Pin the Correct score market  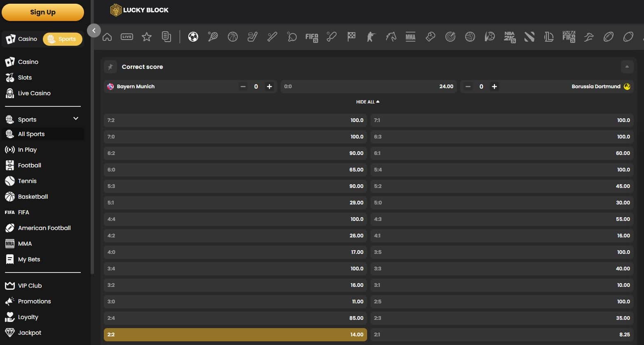click(110, 67)
